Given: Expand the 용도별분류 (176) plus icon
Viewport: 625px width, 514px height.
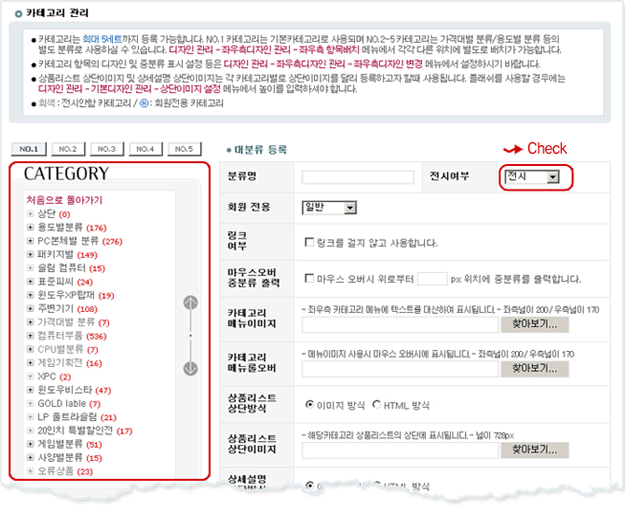Looking at the screenshot, I should coord(31,228).
